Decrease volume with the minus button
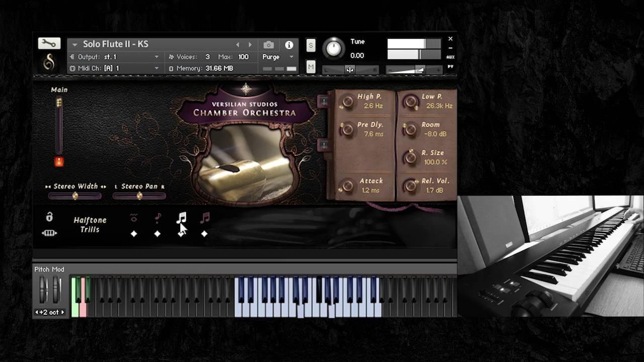 [390, 70]
